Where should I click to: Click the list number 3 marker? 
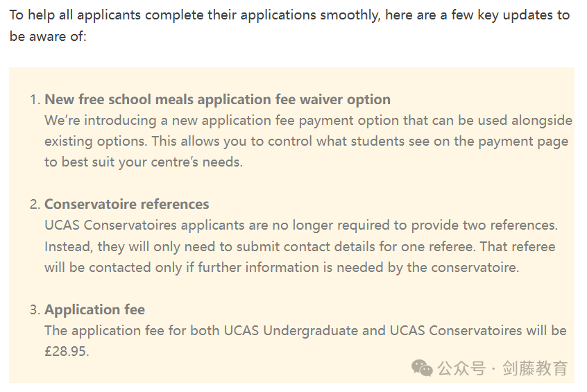click(35, 310)
